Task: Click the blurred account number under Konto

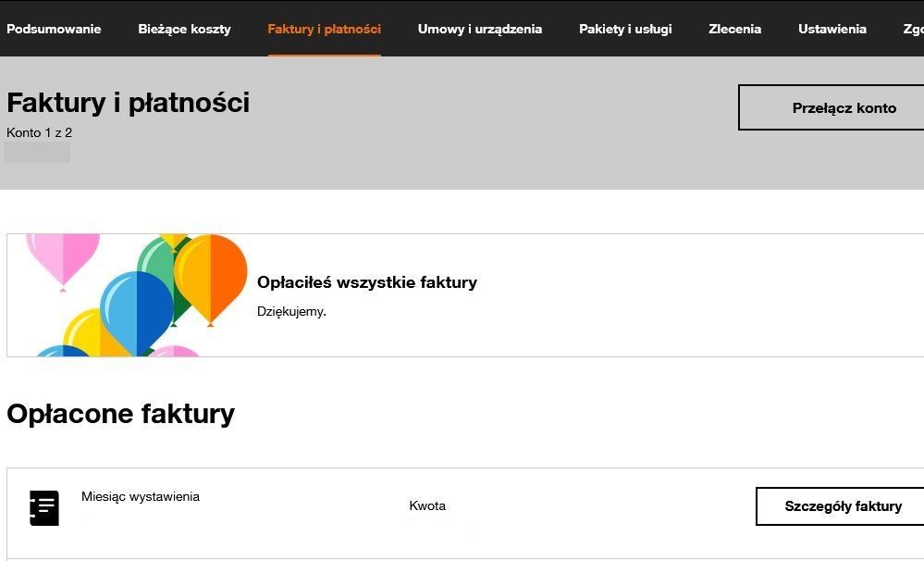Action: (x=37, y=153)
